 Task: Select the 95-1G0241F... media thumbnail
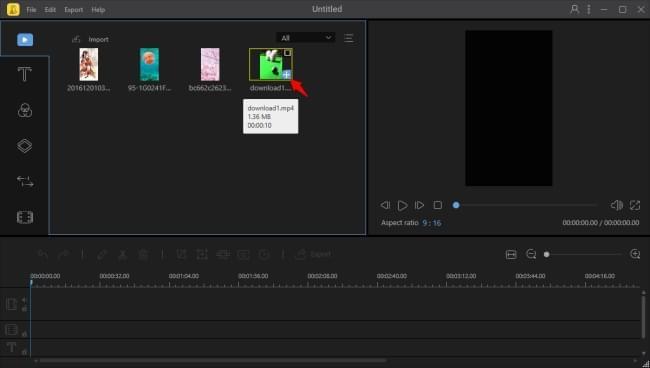(x=149, y=64)
